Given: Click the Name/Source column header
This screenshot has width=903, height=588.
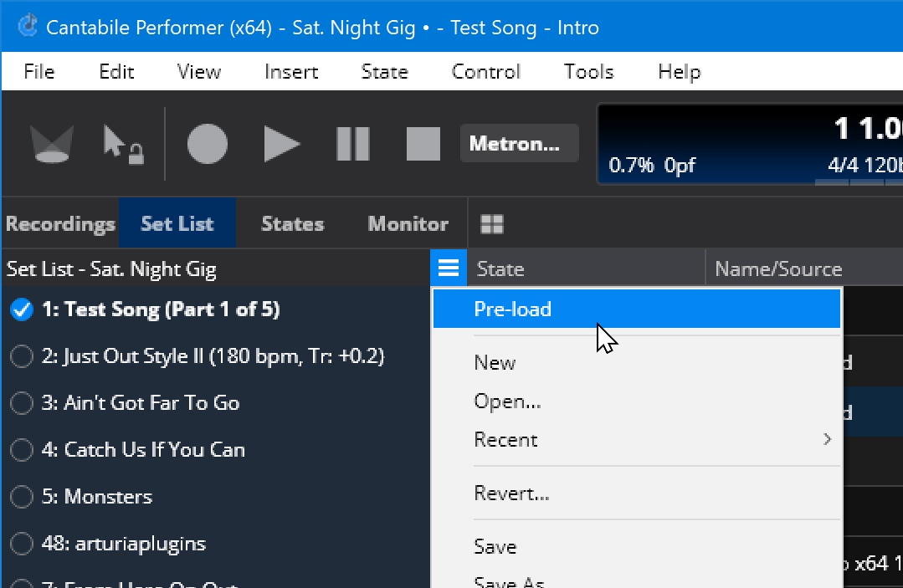Looking at the screenshot, I should (804, 268).
